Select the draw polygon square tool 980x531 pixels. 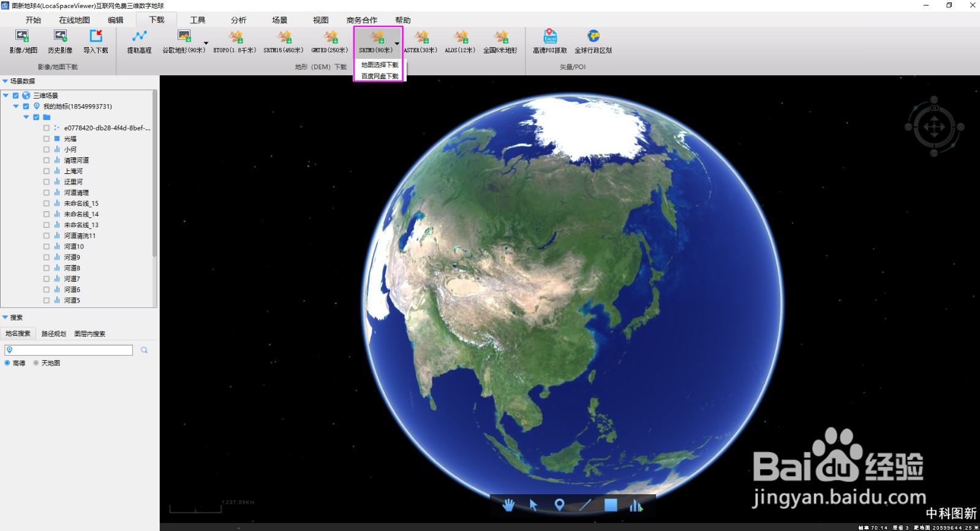611,505
